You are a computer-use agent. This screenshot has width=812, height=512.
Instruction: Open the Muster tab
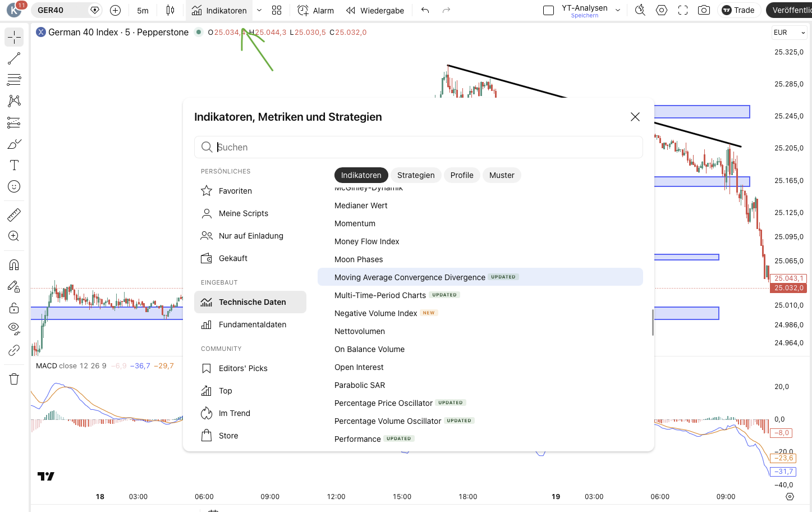point(502,175)
